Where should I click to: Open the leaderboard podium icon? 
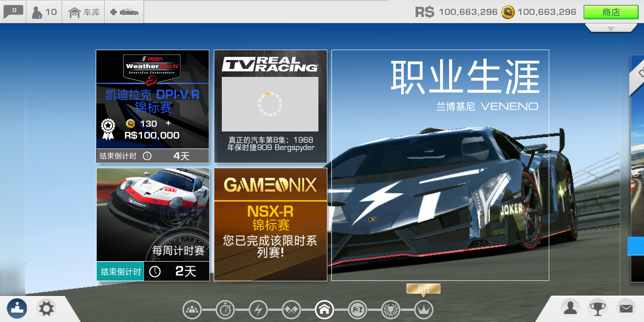[17, 308]
